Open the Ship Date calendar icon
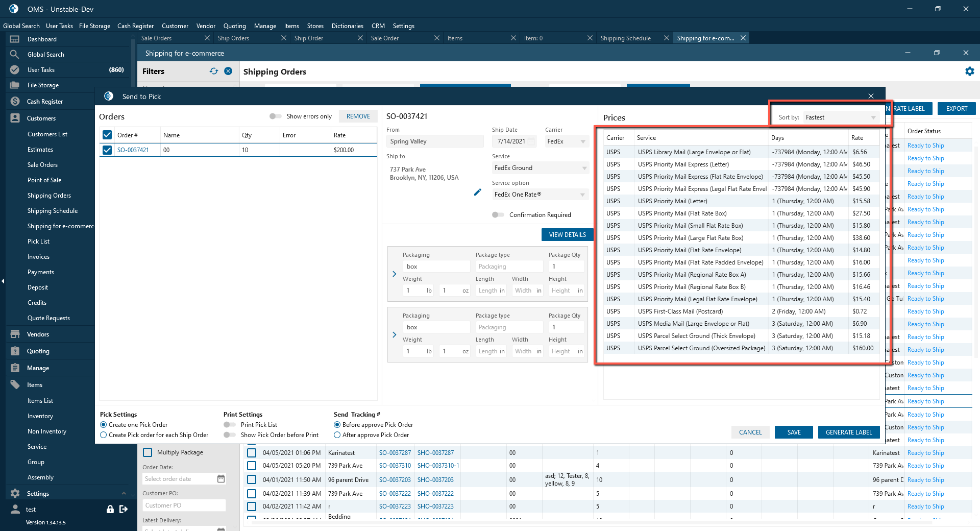The height and width of the screenshot is (531, 980). [x=531, y=141]
